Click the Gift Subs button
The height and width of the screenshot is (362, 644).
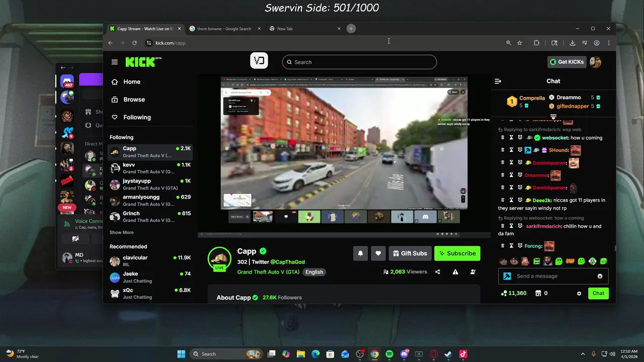coord(410,253)
